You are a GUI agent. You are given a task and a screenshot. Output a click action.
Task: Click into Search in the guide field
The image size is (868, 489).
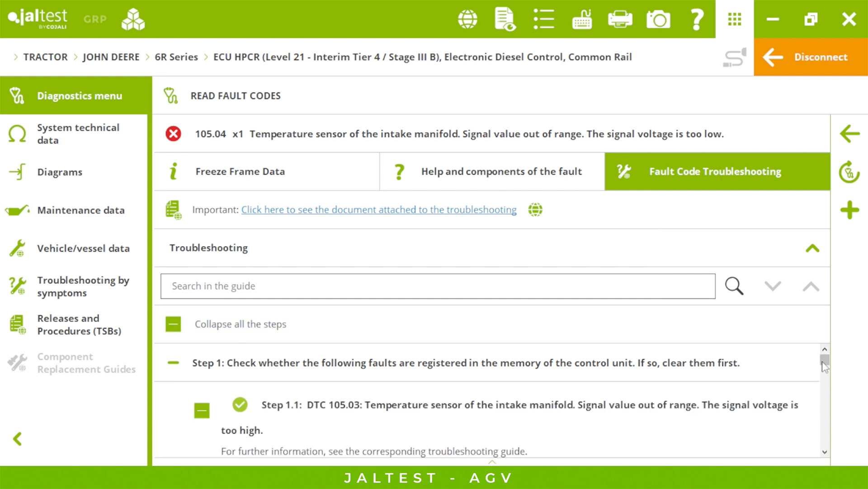click(x=438, y=286)
